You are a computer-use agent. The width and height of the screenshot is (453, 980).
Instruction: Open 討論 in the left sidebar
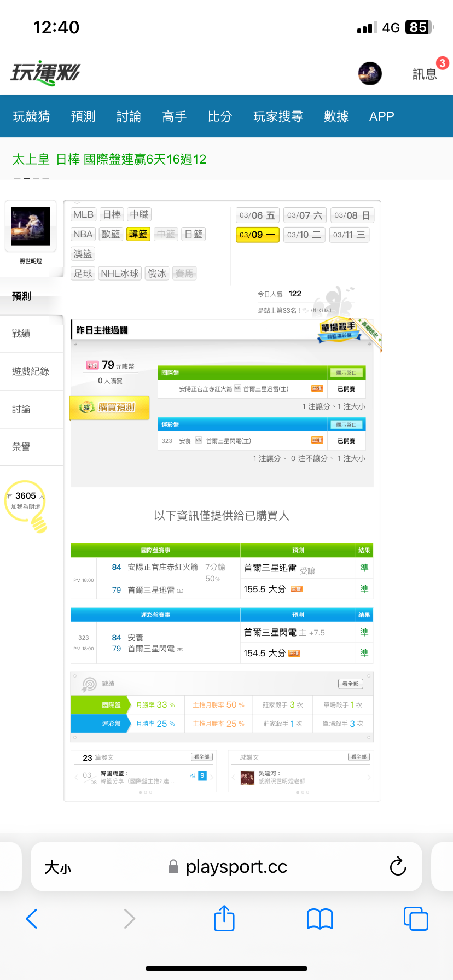(x=31, y=409)
